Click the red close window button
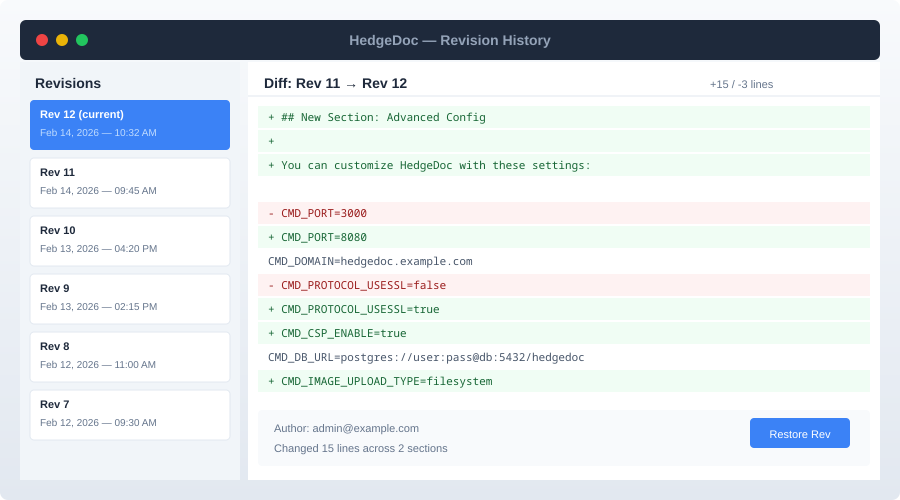900x500 pixels. [x=42, y=40]
